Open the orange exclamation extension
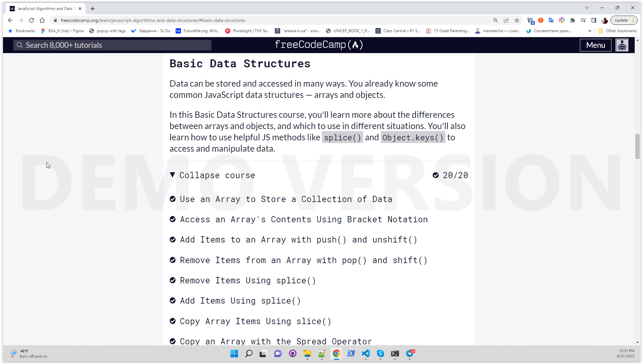This screenshot has height=364, width=643. point(541,20)
